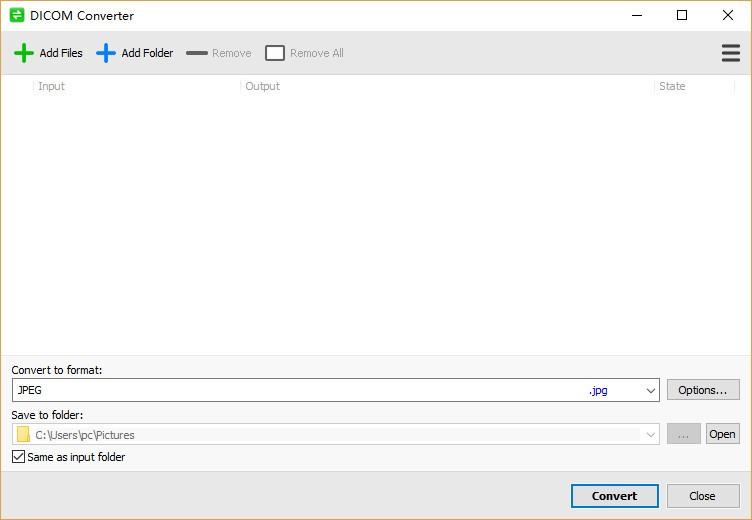Open the output folder with Open button
The width and height of the screenshot is (752, 520).
click(722, 434)
